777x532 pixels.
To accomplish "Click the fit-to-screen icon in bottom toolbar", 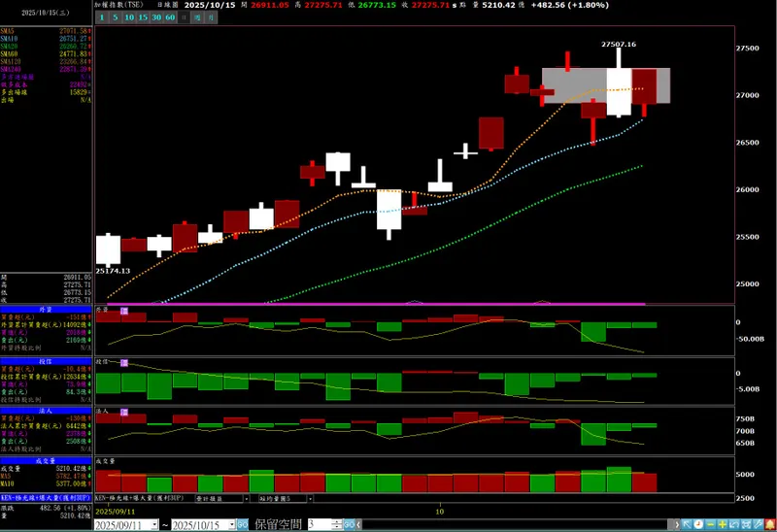I will pyautogui.click(x=746, y=524).
